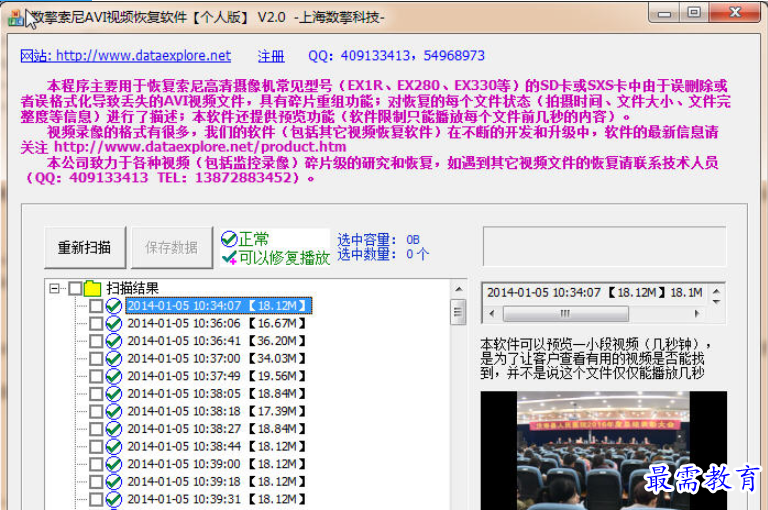
Task: Select file 2014-01-05 10:39:31 【18.12M】
Action: 216,500
